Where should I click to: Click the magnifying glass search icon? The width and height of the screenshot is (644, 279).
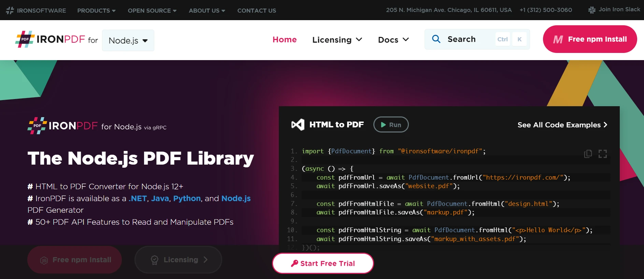pos(436,39)
